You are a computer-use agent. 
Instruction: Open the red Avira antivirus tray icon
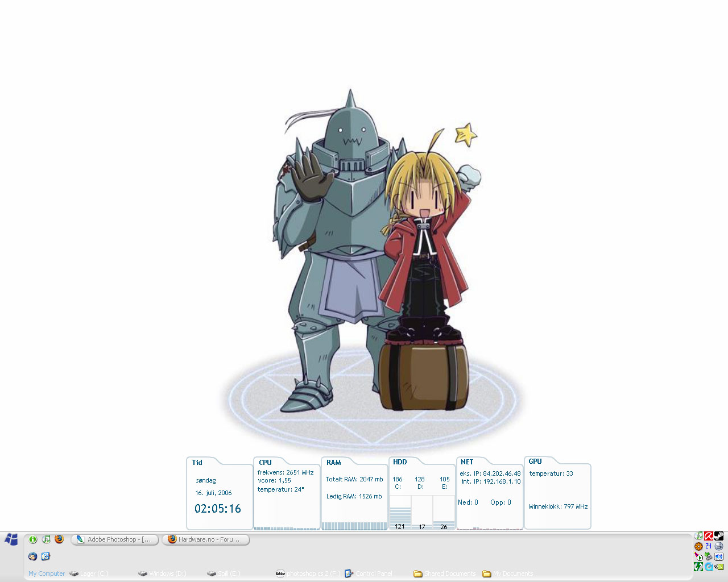(x=709, y=536)
